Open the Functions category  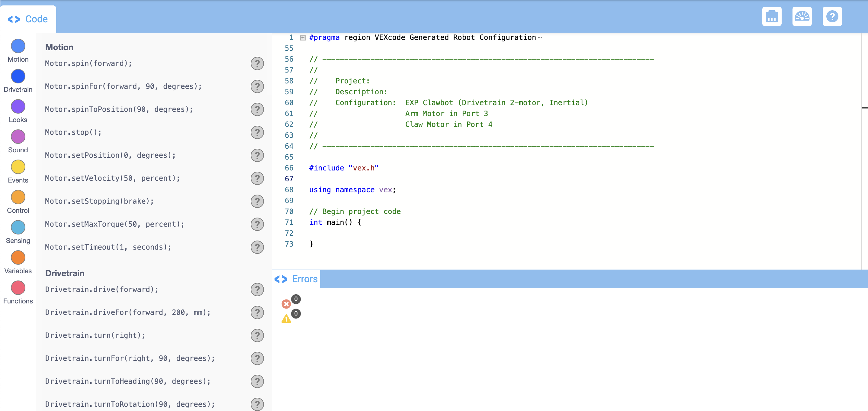pos(18,288)
